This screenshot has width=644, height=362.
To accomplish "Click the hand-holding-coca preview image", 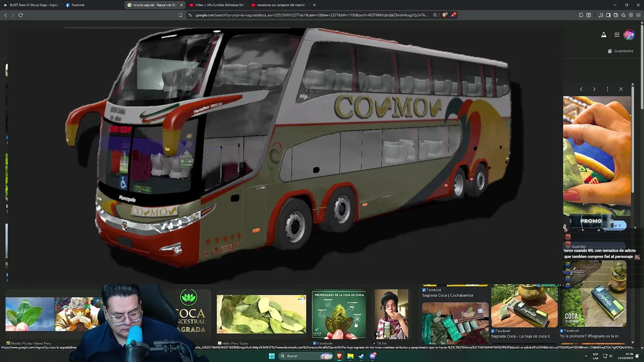I will pyautogui.click(x=597, y=156).
